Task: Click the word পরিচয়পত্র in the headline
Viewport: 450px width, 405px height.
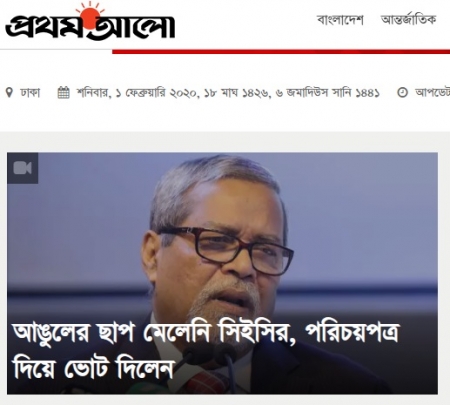Action: [x=352, y=333]
